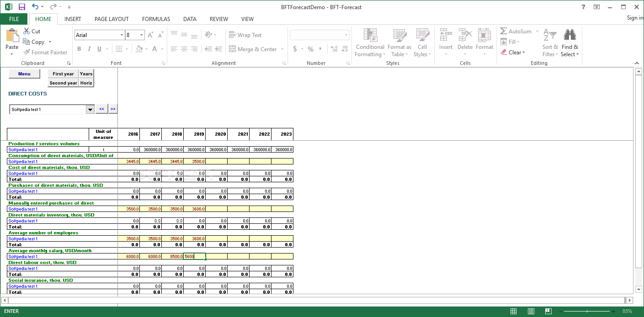Open the Font Color dropdown arrow
644x317 pixels.
[x=162, y=49]
